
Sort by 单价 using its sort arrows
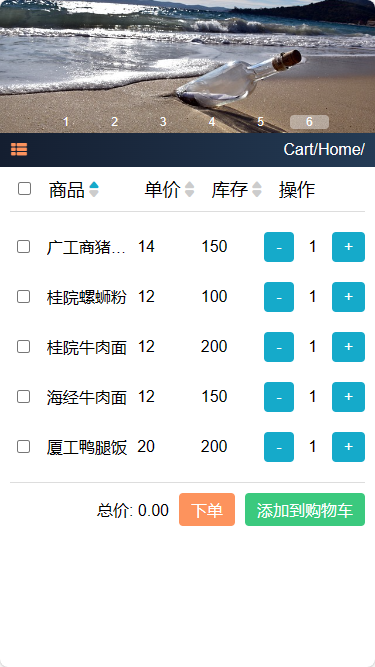tap(190, 189)
